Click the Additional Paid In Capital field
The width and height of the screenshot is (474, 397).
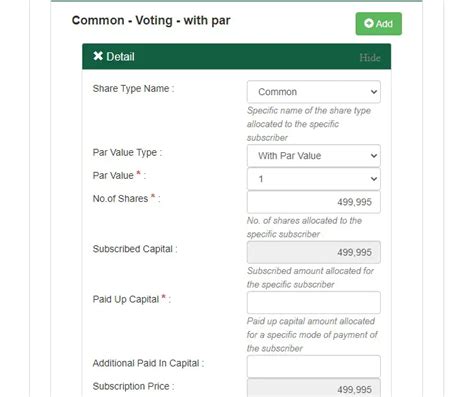coord(314,366)
